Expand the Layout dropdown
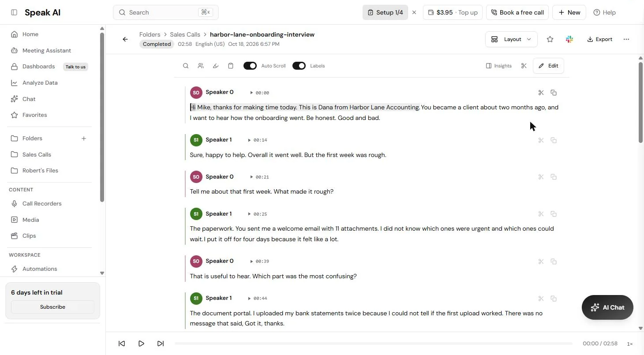Image resolution: width=644 pixels, height=355 pixels. (x=511, y=39)
